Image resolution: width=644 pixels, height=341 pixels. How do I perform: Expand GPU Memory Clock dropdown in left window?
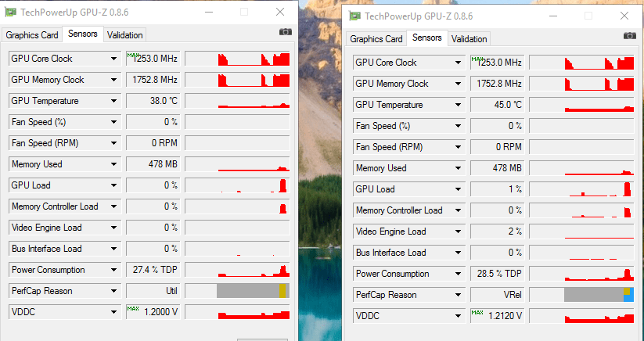pos(113,80)
